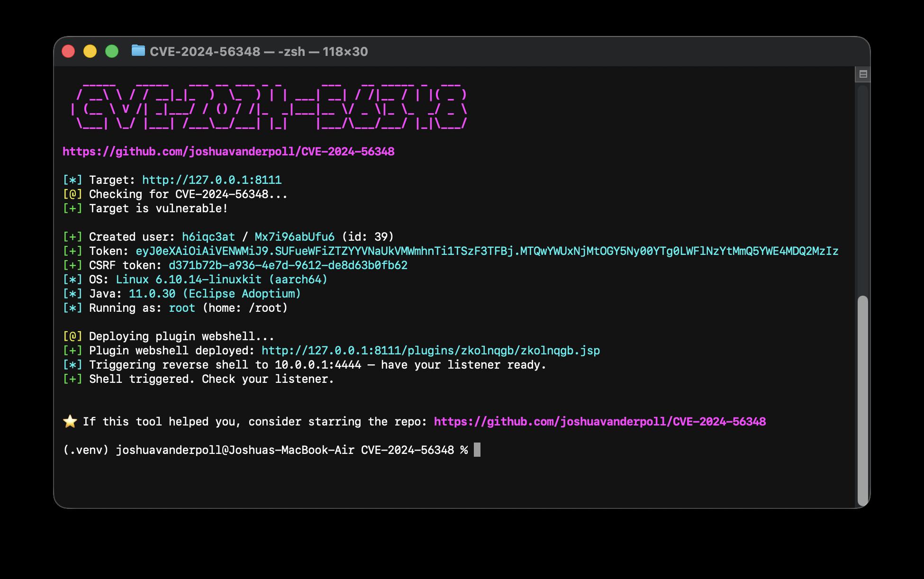
Task: Click the yellow [@] marker on Deploying plugin webshell
Action: (x=72, y=336)
